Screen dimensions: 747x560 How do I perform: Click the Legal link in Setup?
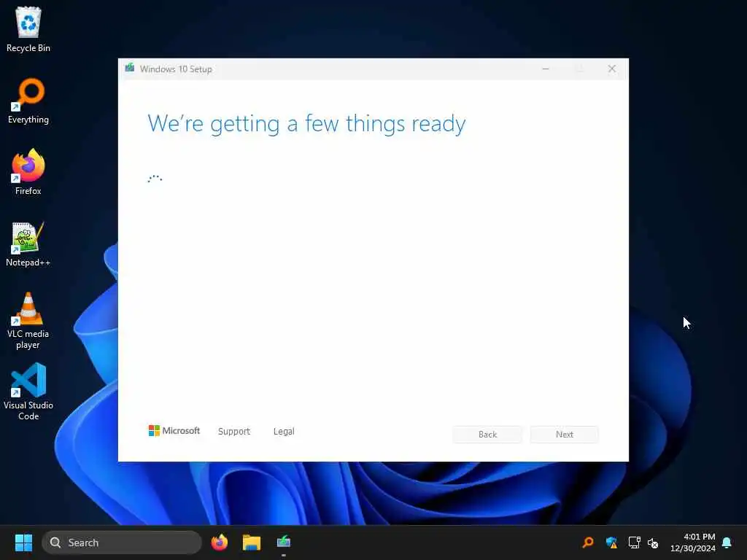284,432
